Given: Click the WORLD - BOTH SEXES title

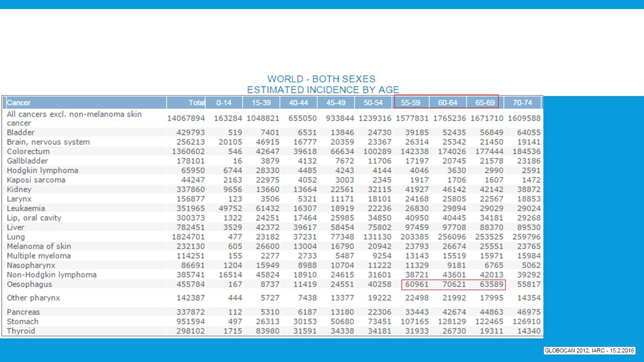Looking at the screenshot, I should point(321,79).
